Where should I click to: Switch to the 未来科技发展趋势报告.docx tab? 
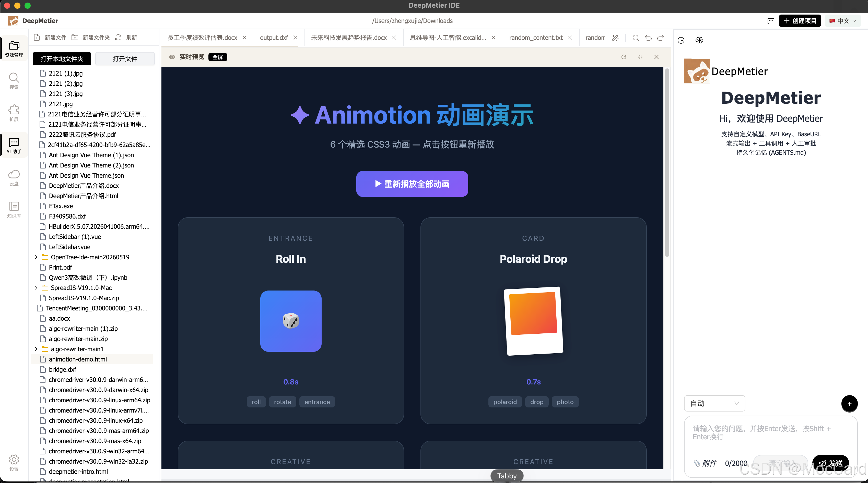(x=349, y=38)
